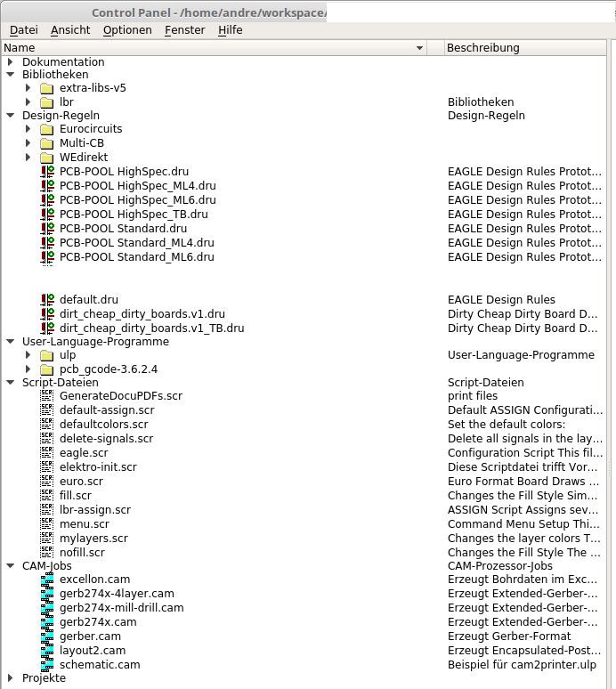
Task: Expand the Dokumentation tree node
Action: (x=11, y=61)
